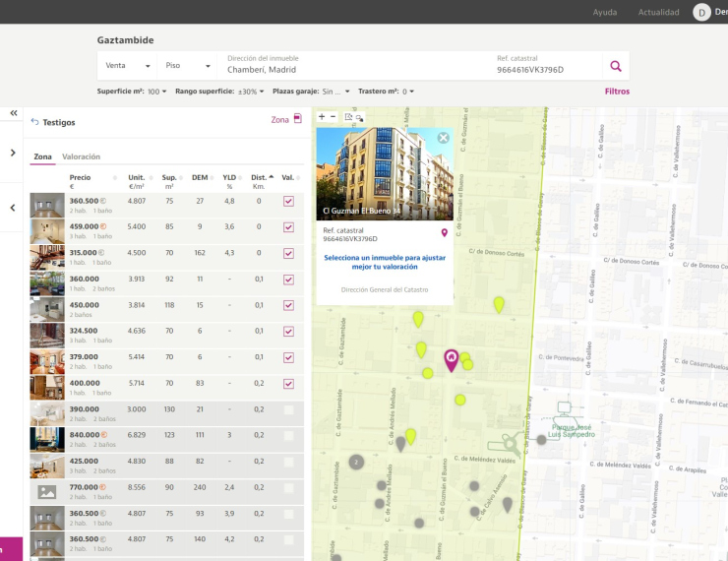Uncheck Val. checkbox for the 459.000 listing

point(288,227)
